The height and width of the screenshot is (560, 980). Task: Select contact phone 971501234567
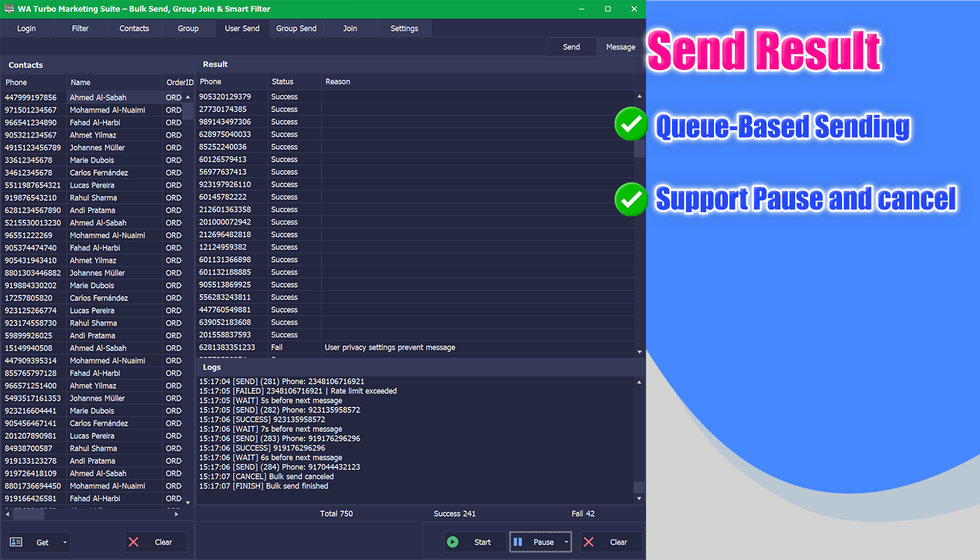coord(31,110)
